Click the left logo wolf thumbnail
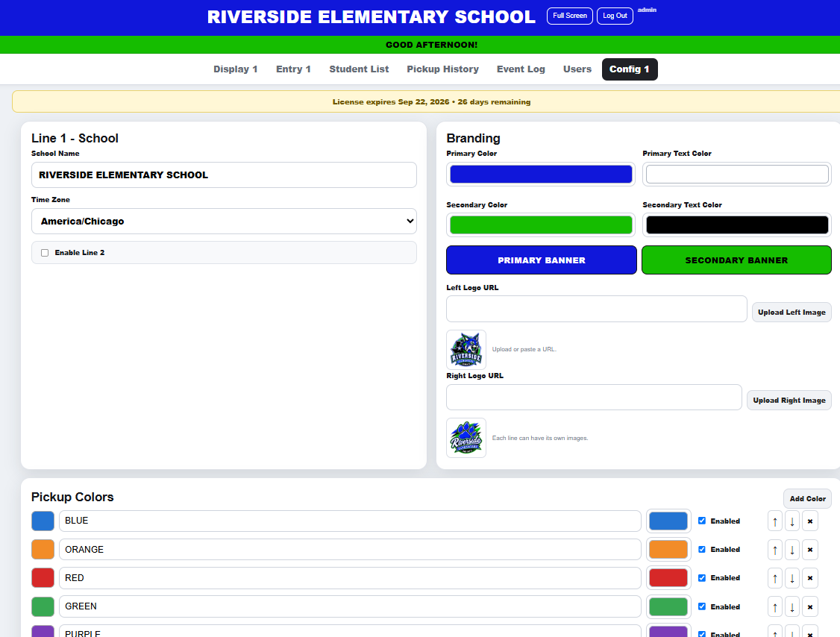Screen dimensions: 840x637 466,349
